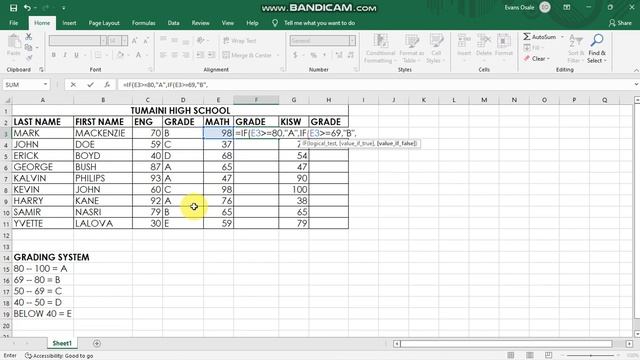
Task: Click the Cancel (X) formula button
Action: click(73, 84)
